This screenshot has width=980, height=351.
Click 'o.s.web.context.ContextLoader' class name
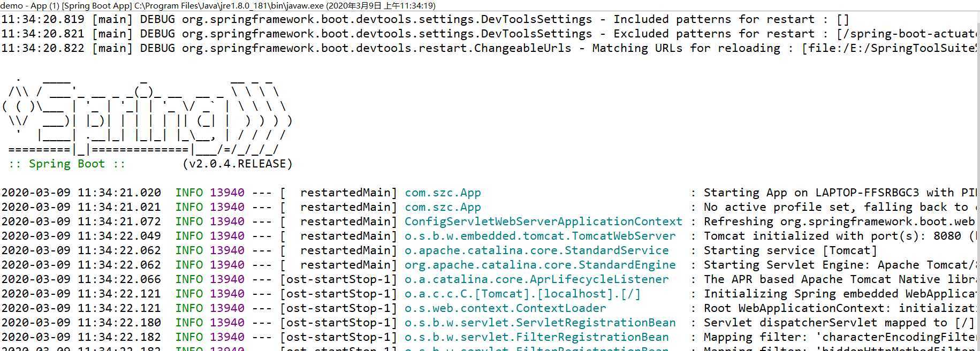505,308
